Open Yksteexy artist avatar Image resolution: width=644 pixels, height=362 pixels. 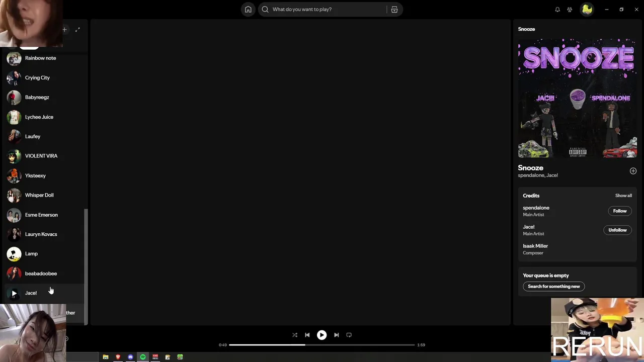(14, 176)
